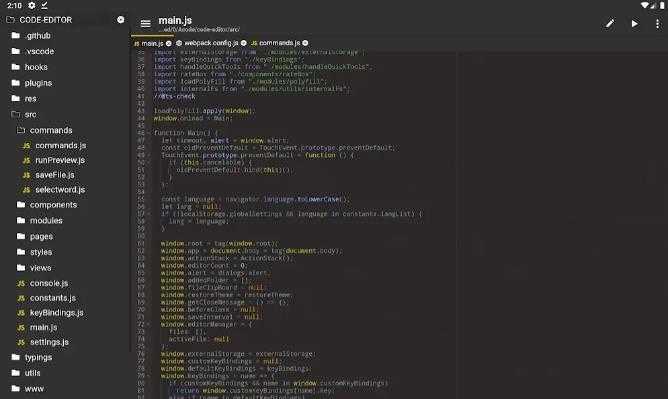Open main.js in the file tree
Viewport: 668px width, 399px height.
pos(43,327)
